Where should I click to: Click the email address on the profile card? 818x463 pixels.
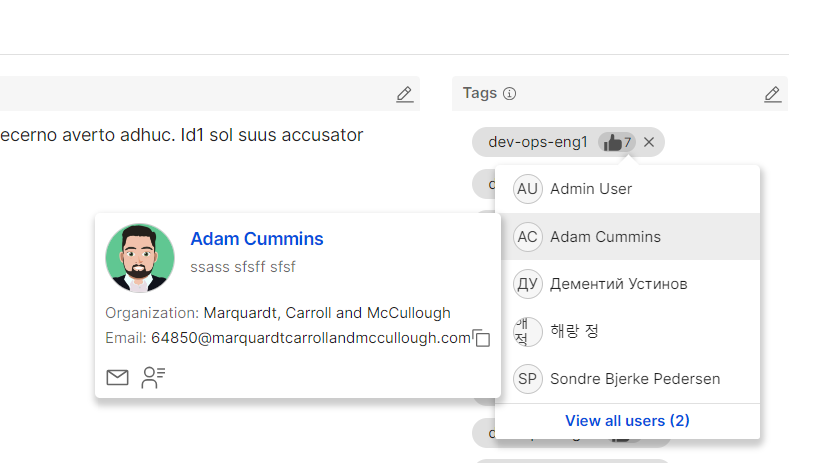[310, 338]
